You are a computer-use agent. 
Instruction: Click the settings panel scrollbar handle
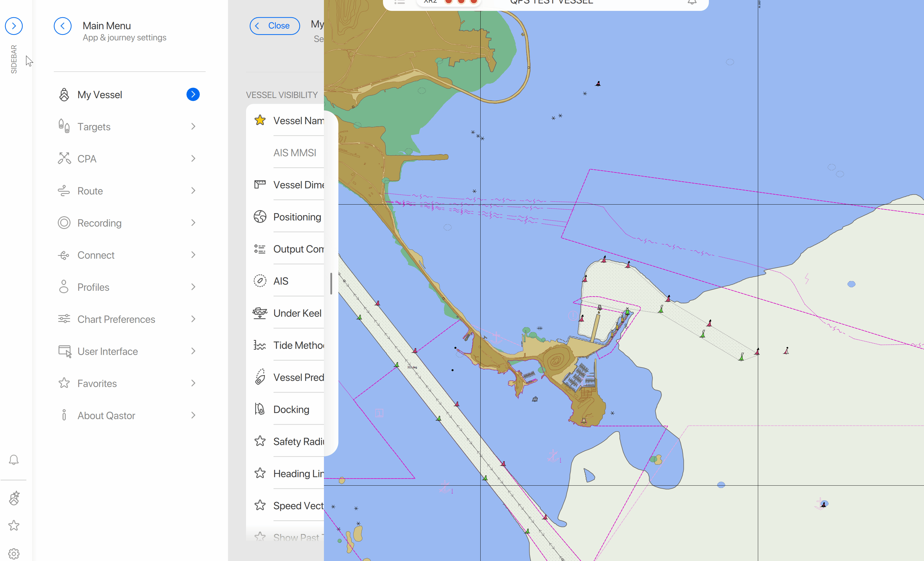[x=331, y=283]
